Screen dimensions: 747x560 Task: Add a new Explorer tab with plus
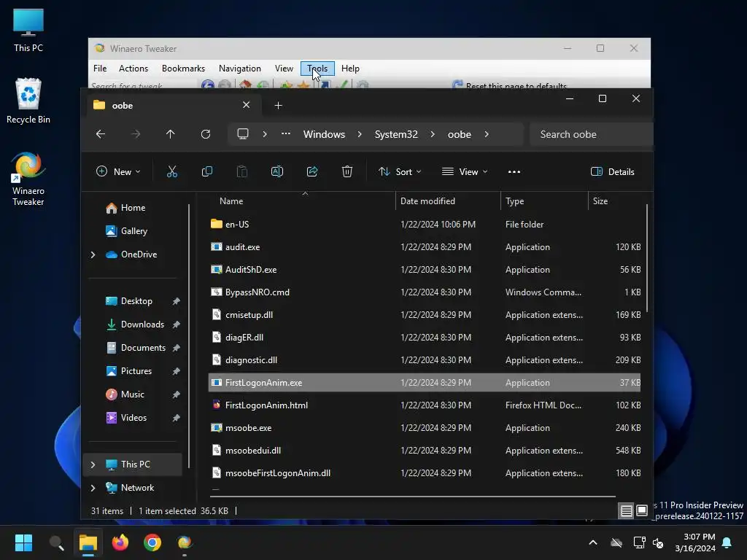point(278,105)
